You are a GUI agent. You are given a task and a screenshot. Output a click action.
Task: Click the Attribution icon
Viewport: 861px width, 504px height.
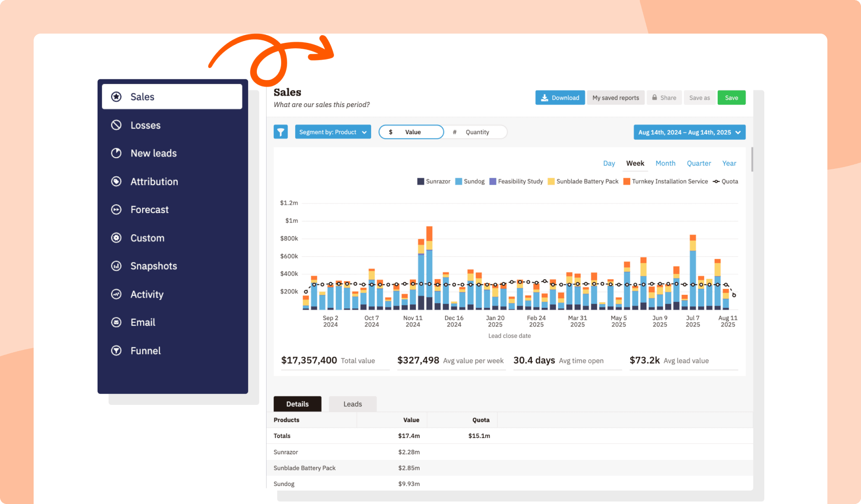click(116, 181)
